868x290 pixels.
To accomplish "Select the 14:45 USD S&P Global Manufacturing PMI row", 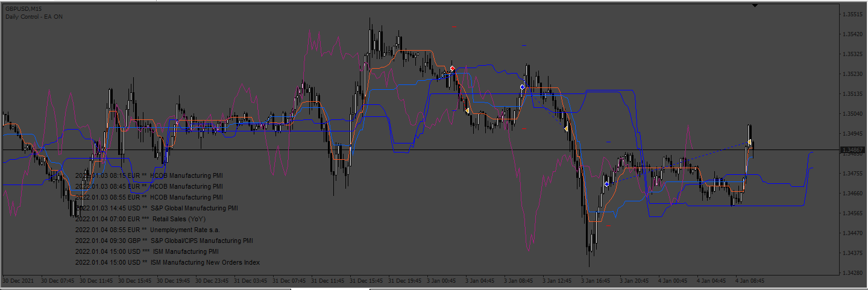I will (157, 208).
